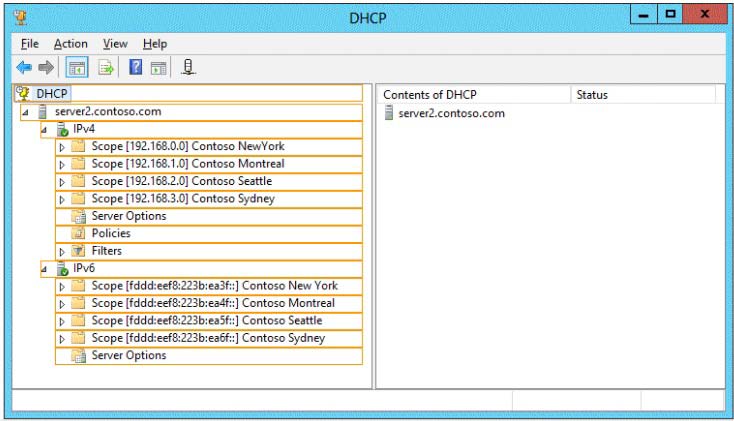
Task: Select Scope [192.168.0.0] Contoso NewYork text
Action: [x=188, y=146]
